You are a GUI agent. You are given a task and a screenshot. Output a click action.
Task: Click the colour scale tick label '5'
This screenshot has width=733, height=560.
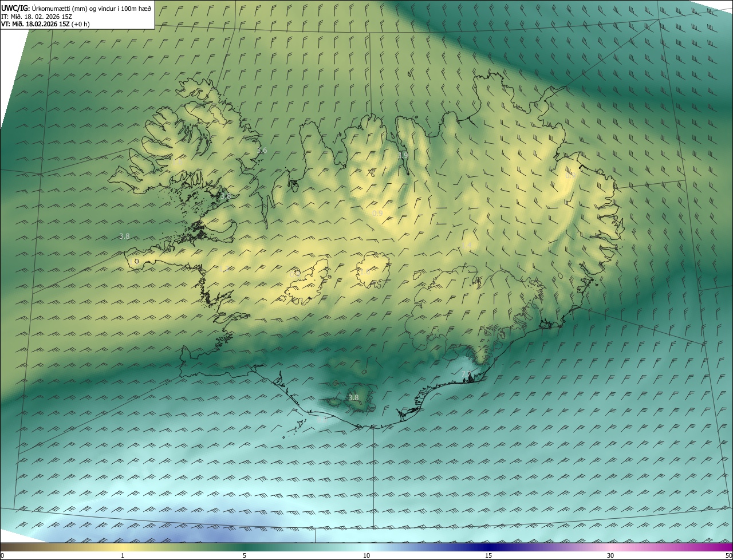coord(245,555)
